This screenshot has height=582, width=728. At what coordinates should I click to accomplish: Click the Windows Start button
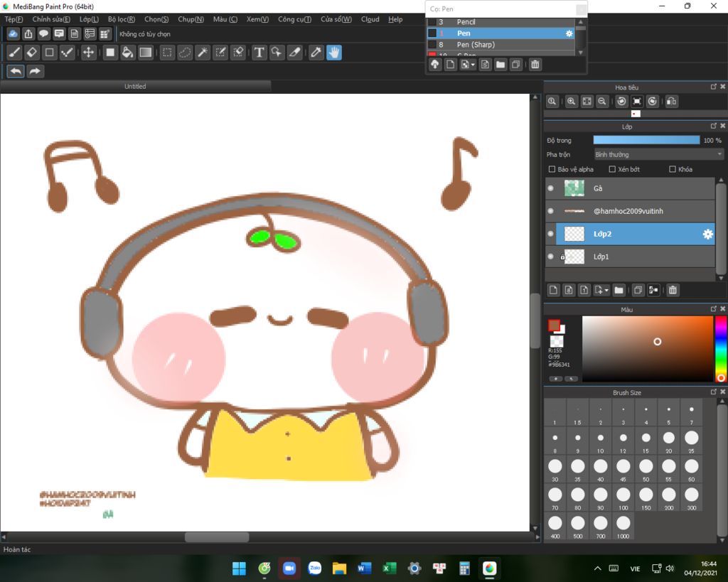click(x=239, y=568)
